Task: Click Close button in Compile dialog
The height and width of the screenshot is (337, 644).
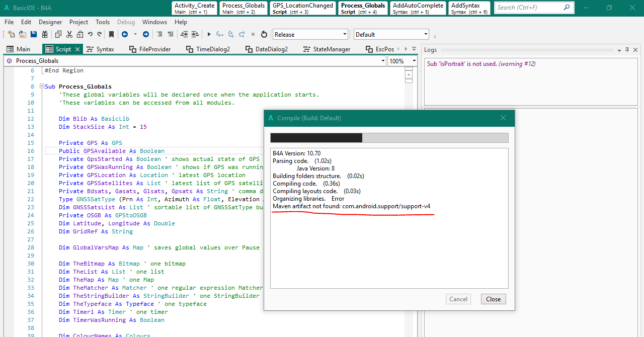Action: [x=493, y=299]
